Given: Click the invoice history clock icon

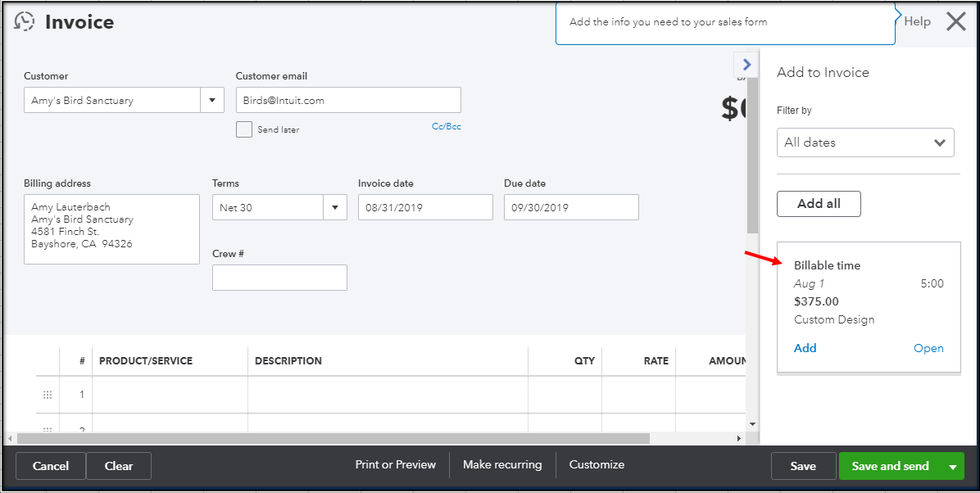Looking at the screenshot, I should 25,22.
